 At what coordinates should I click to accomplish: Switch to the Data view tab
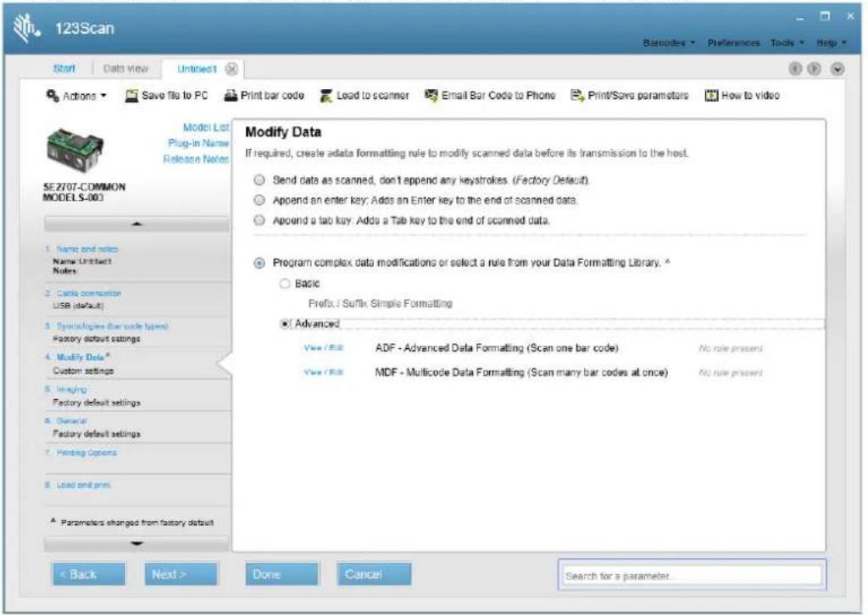[x=125, y=69]
